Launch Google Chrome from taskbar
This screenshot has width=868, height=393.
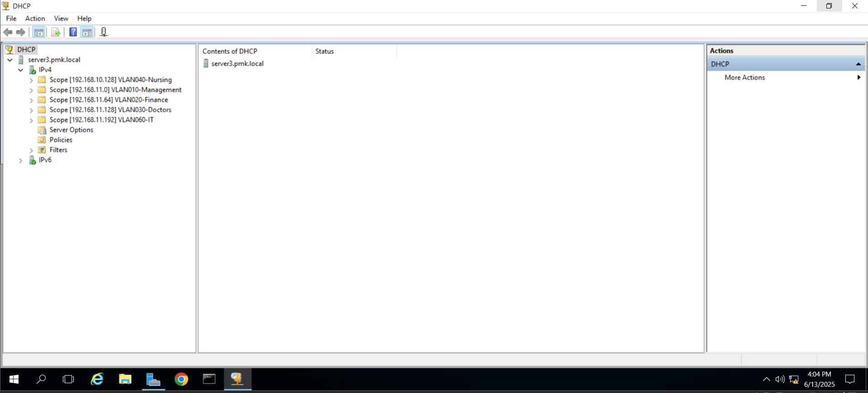181,379
